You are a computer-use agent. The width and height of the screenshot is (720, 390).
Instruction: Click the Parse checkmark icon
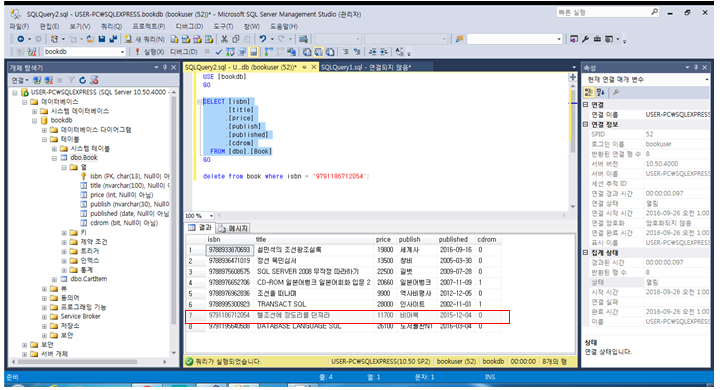point(218,51)
